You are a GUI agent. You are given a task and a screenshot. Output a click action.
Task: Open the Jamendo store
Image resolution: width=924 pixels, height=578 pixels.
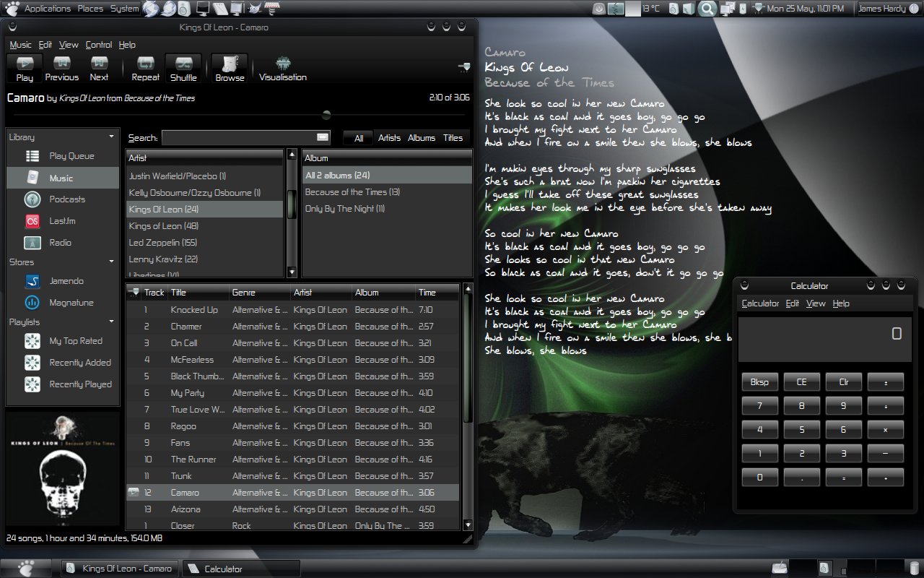[62, 281]
